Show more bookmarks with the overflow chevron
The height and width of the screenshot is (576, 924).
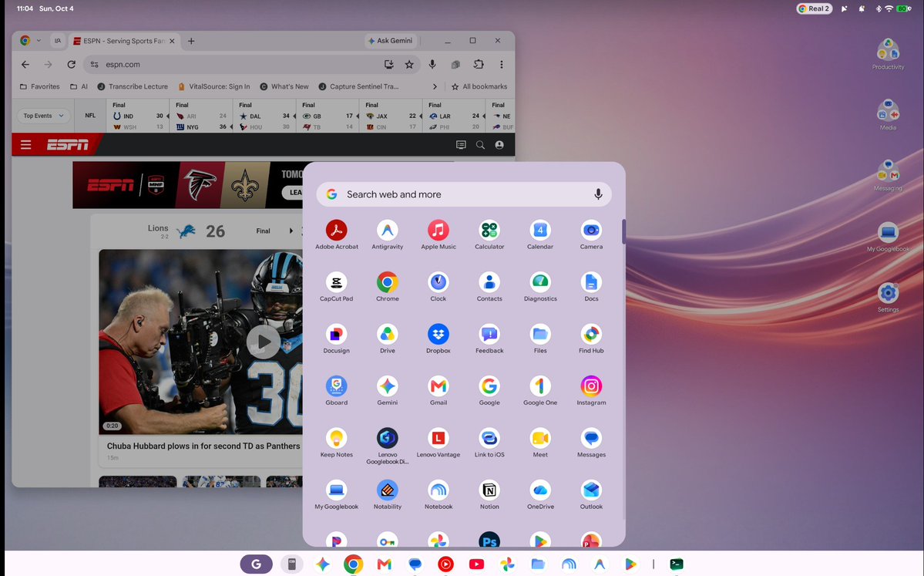(435, 86)
